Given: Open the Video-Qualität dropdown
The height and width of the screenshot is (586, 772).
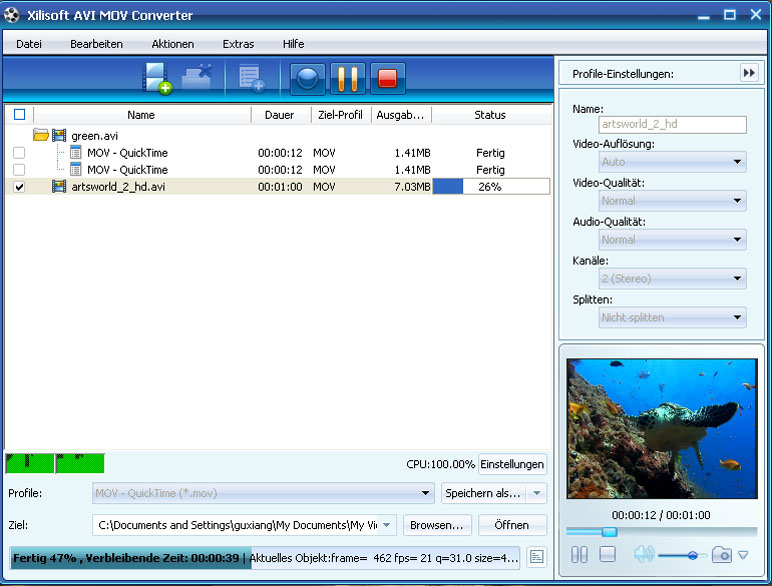Looking at the screenshot, I should (x=672, y=201).
